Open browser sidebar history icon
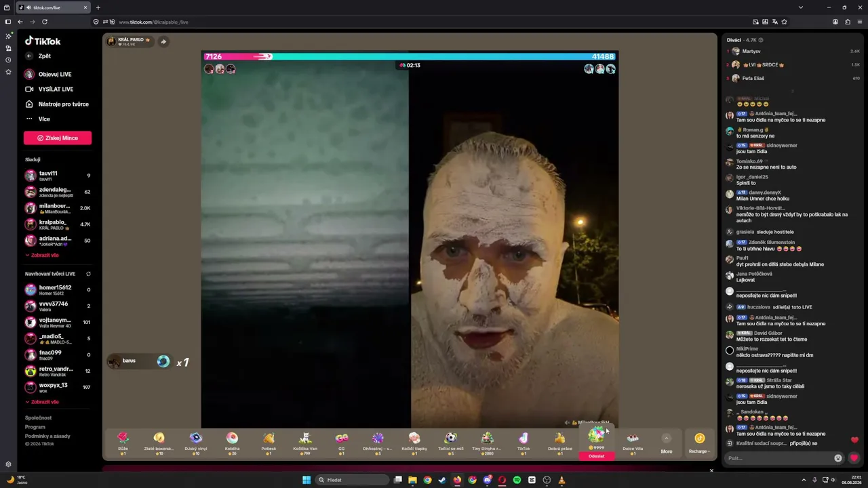Screen dimensions: 868x488 pos(8,60)
